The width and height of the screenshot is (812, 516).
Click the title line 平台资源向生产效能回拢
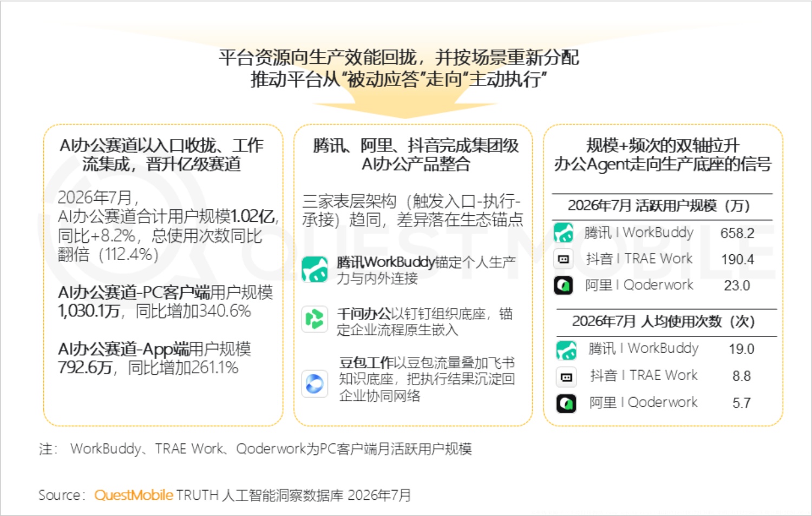399,57
